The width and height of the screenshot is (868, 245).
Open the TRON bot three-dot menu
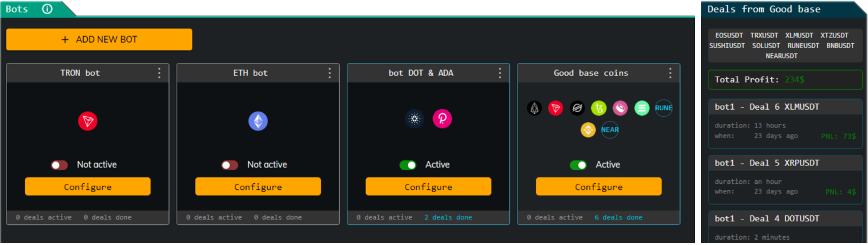159,73
